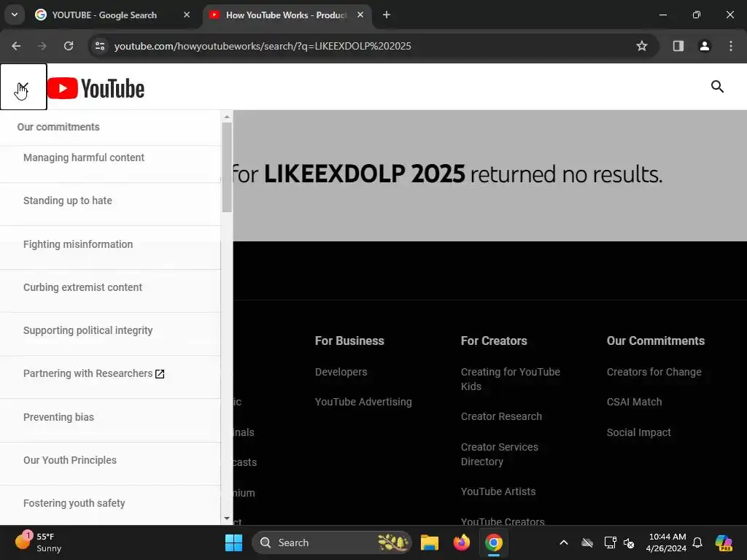This screenshot has width=747, height=560.
Task: Show hidden system tray icons
Action: pos(564,542)
